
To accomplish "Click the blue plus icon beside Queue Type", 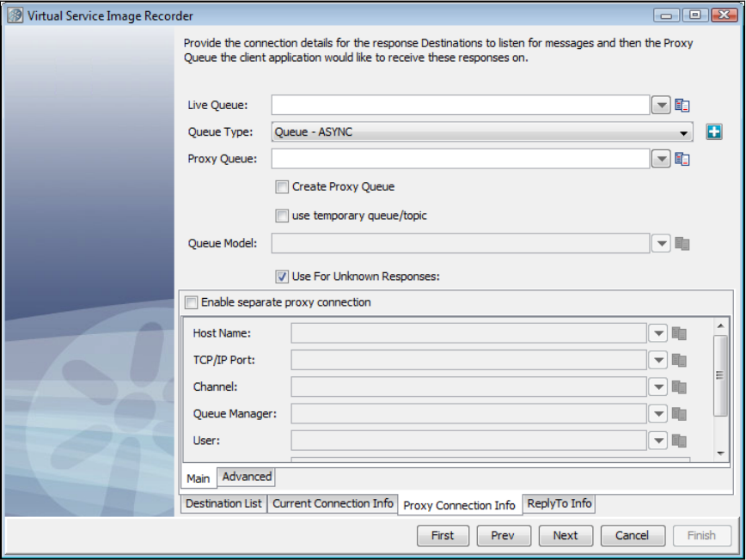I will (713, 132).
